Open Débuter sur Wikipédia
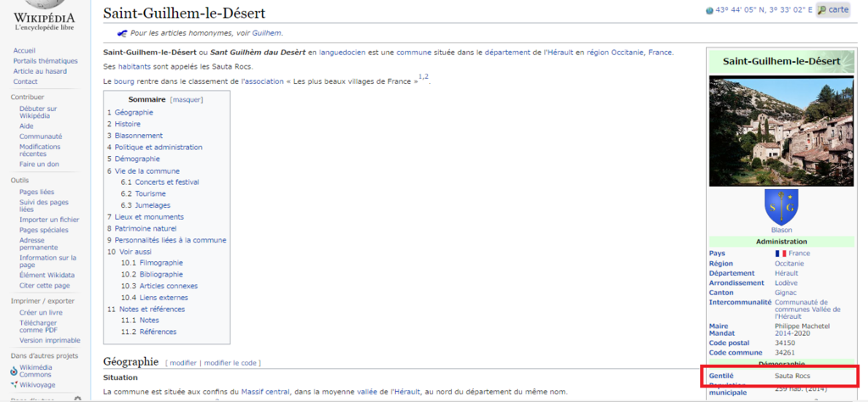This screenshot has height=402, width=868. (38, 113)
